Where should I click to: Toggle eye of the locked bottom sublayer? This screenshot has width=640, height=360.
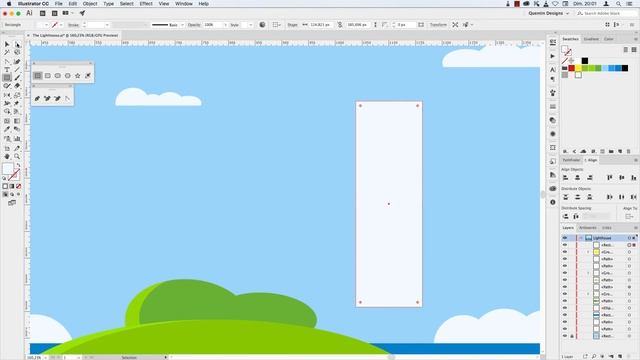coord(565,336)
